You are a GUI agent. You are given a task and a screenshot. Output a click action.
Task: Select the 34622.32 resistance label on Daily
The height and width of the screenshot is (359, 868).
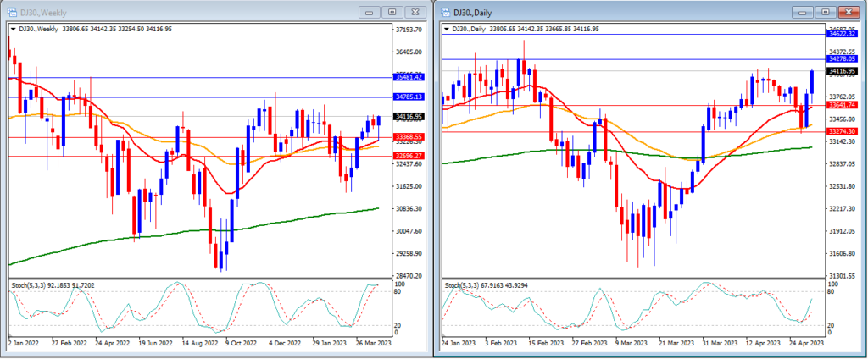(842, 34)
